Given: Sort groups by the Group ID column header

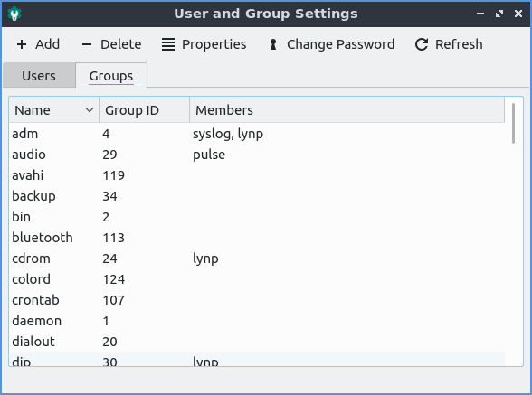Looking at the screenshot, I should pos(144,110).
